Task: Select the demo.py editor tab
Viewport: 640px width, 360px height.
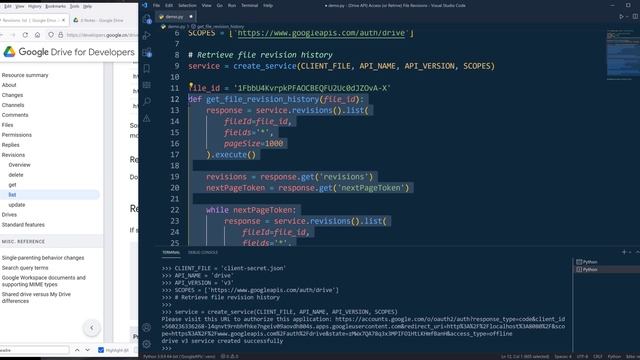Action: (x=174, y=17)
